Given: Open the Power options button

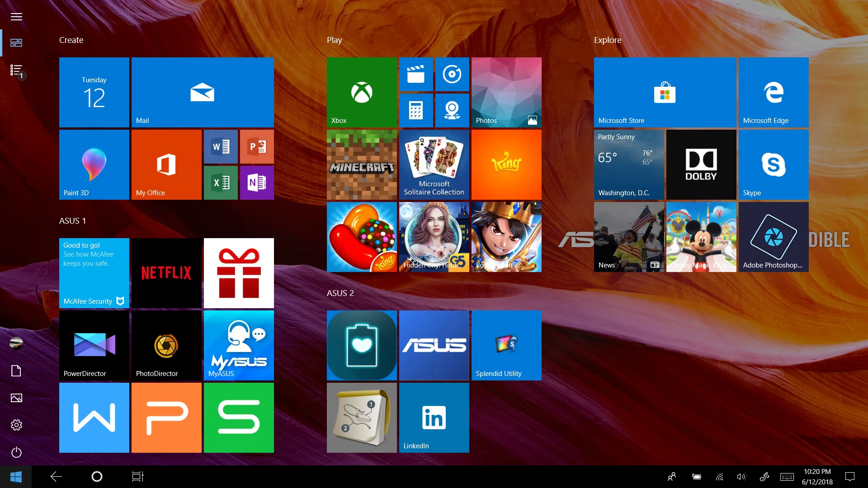Looking at the screenshot, I should (16, 452).
